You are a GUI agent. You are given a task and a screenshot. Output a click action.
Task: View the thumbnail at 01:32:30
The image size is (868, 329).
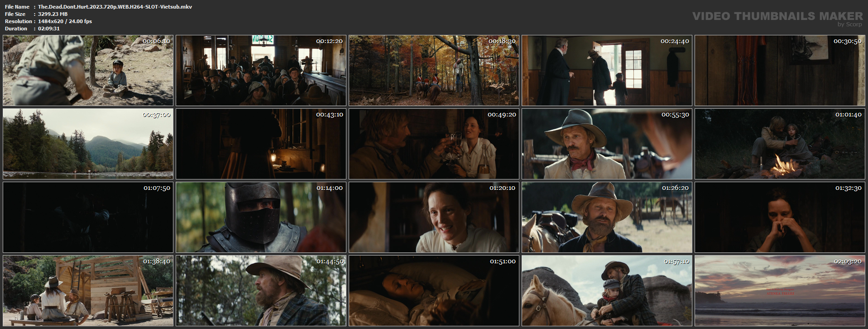click(780, 217)
